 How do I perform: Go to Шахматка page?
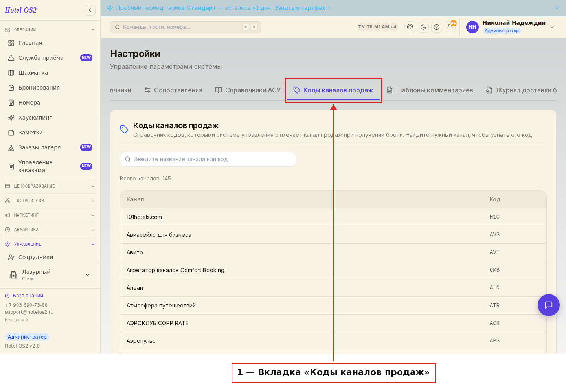click(x=50, y=73)
